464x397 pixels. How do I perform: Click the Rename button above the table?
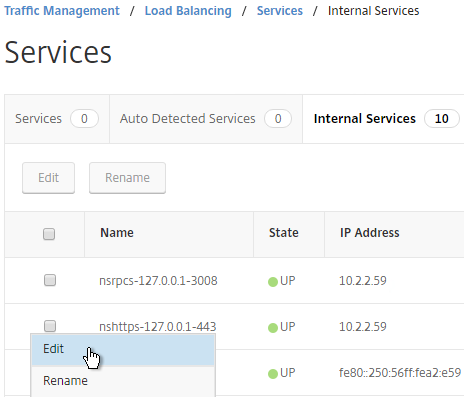point(127,178)
